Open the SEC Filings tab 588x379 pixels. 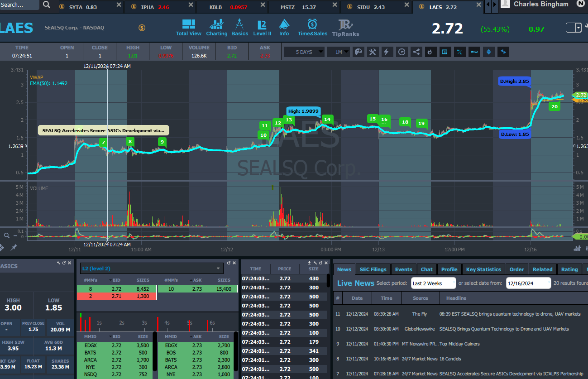(373, 269)
